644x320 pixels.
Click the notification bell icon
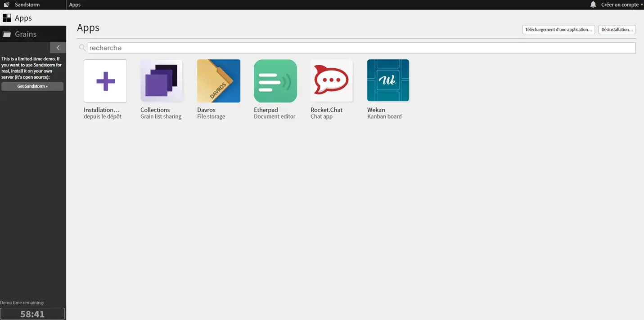[x=593, y=4]
